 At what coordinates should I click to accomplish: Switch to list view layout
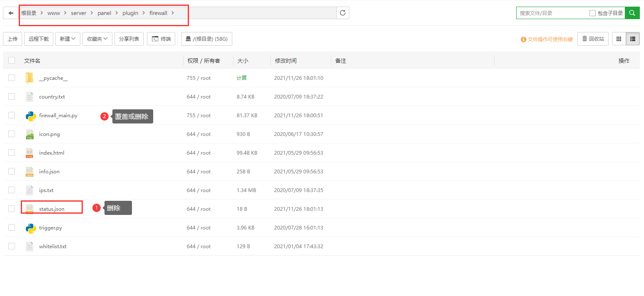click(x=633, y=39)
